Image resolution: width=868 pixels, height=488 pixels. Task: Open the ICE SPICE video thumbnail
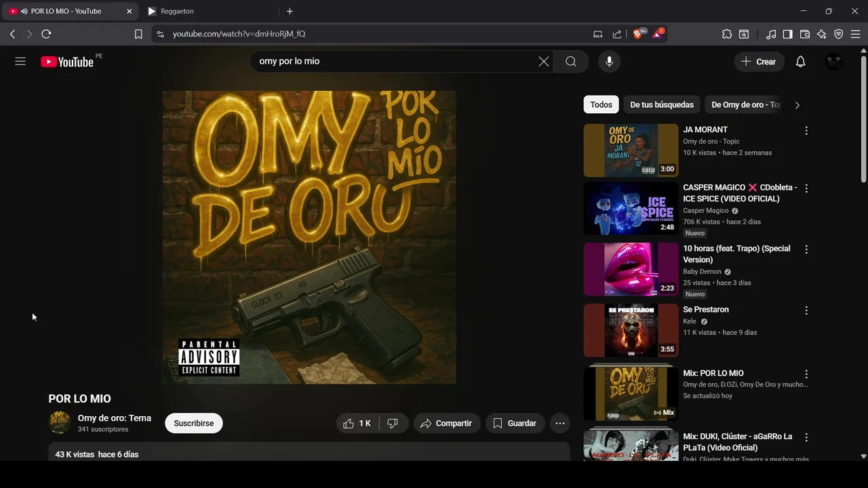point(631,209)
